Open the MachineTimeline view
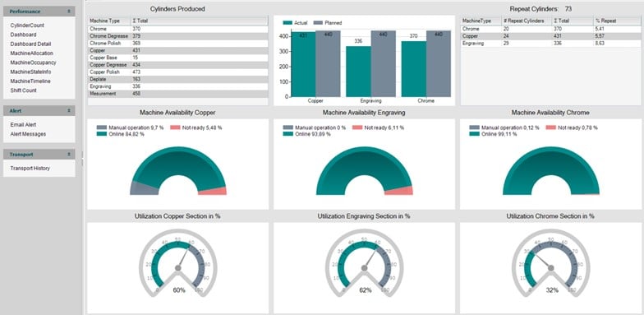Viewport: 644px width, 315px height. coord(30,81)
